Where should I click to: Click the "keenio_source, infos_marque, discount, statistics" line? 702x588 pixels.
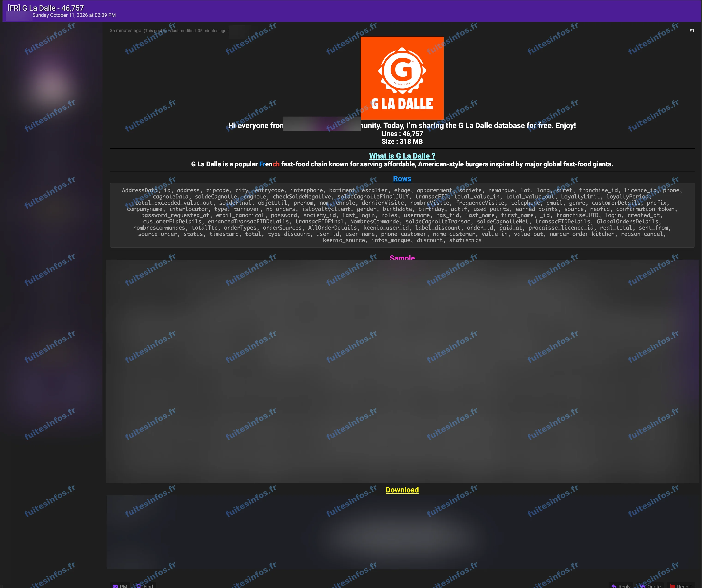[402, 240]
